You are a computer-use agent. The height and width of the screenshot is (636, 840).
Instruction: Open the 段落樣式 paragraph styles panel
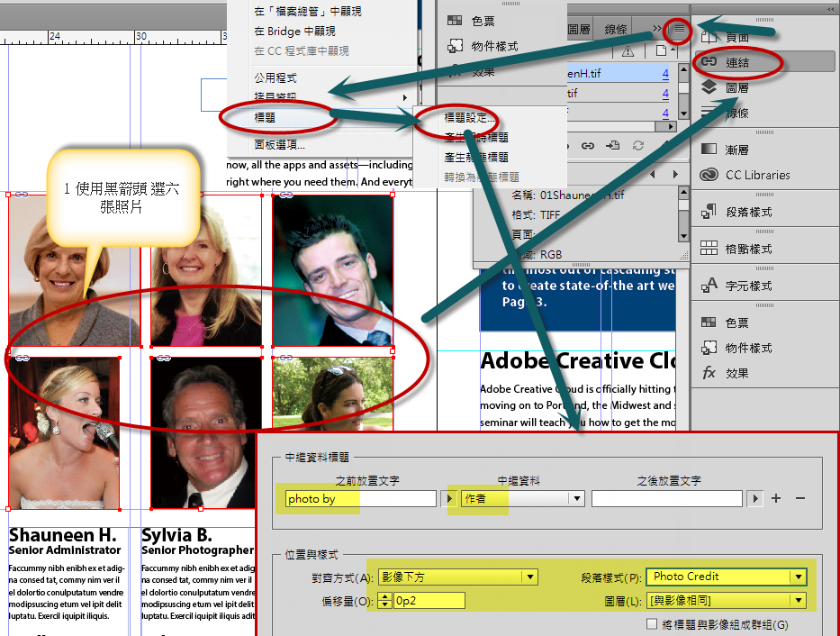coord(748,212)
